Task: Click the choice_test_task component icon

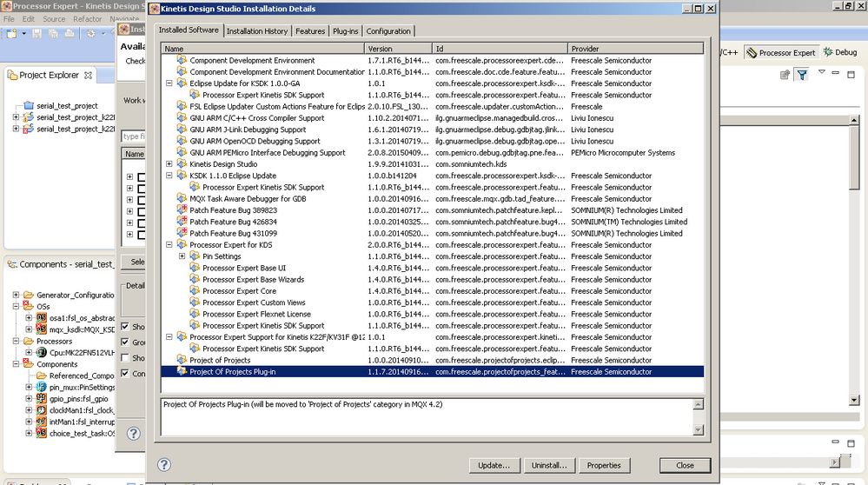Action: click(42, 433)
